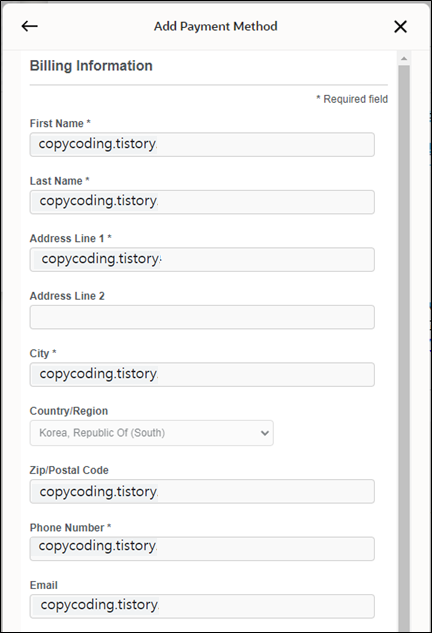Click the vertical scrollbar thumb

404,347
